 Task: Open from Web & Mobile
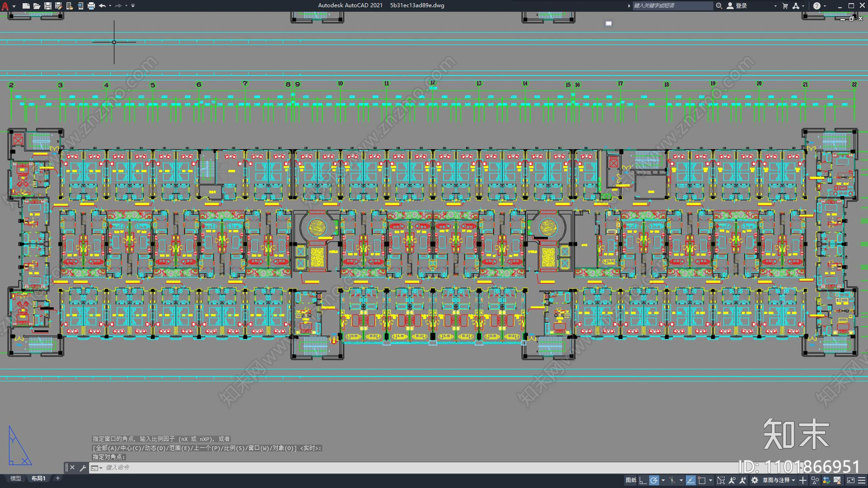69,5
